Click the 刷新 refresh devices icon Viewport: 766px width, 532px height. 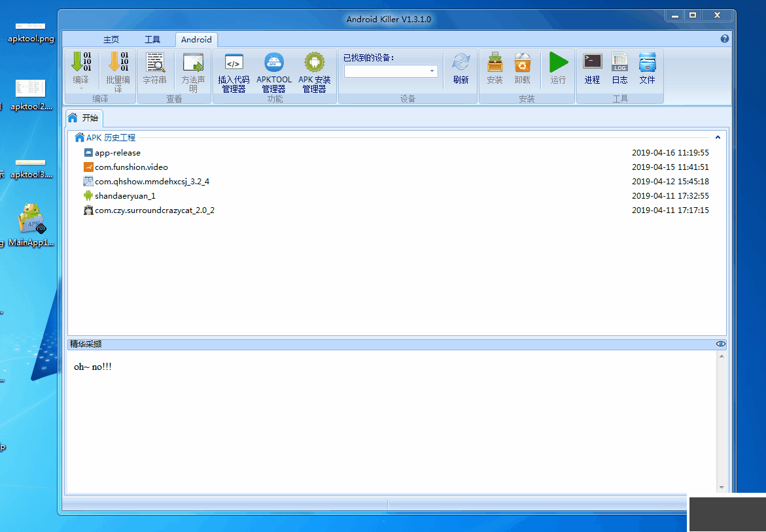(461, 63)
